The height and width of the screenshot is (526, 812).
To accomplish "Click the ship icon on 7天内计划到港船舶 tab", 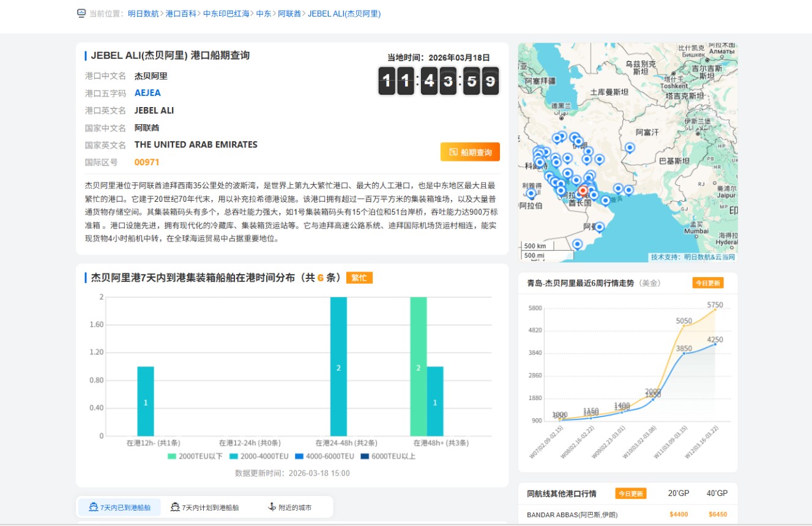I will pyautogui.click(x=175, y=507).
